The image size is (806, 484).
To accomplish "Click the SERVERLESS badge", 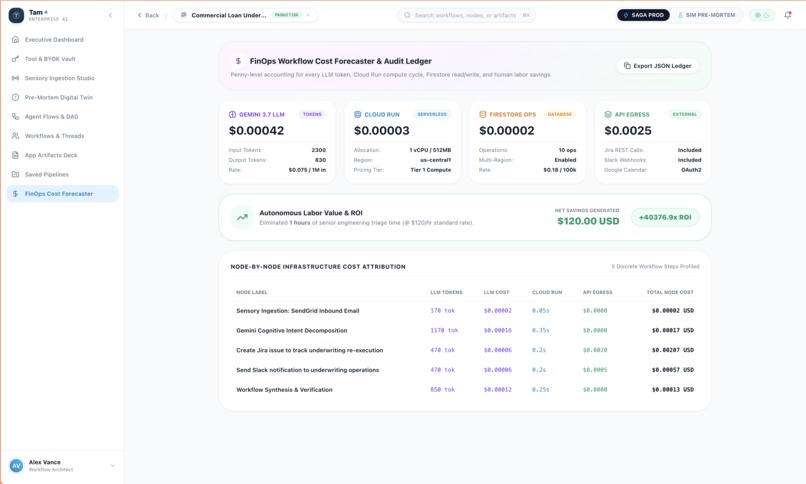I will click(432, 115).
